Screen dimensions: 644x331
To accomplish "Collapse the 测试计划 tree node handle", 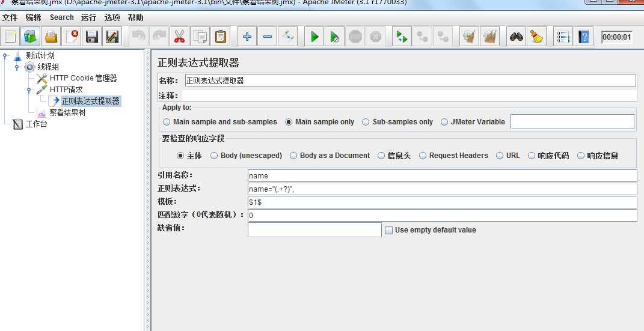I will [5, 56].
